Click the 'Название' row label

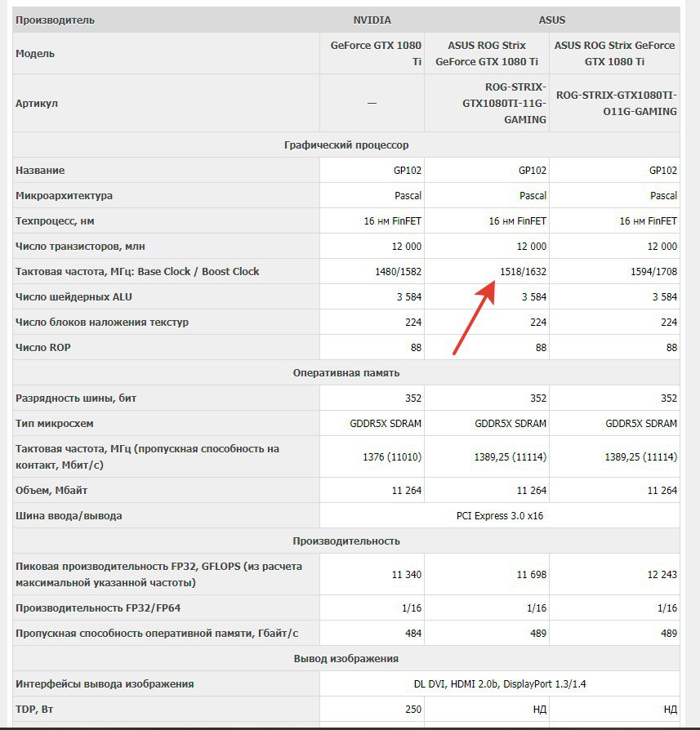coord(40,171)
